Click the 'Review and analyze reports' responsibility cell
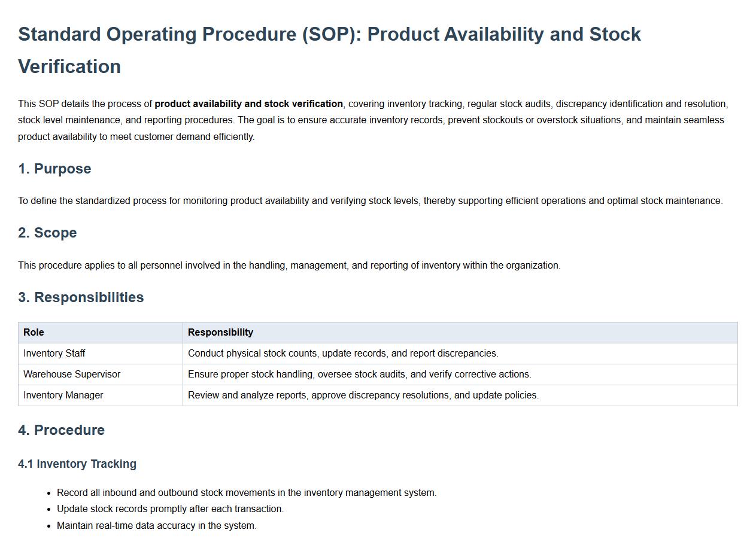Viewport: 756px width, 548px height. tap(363, 395)
